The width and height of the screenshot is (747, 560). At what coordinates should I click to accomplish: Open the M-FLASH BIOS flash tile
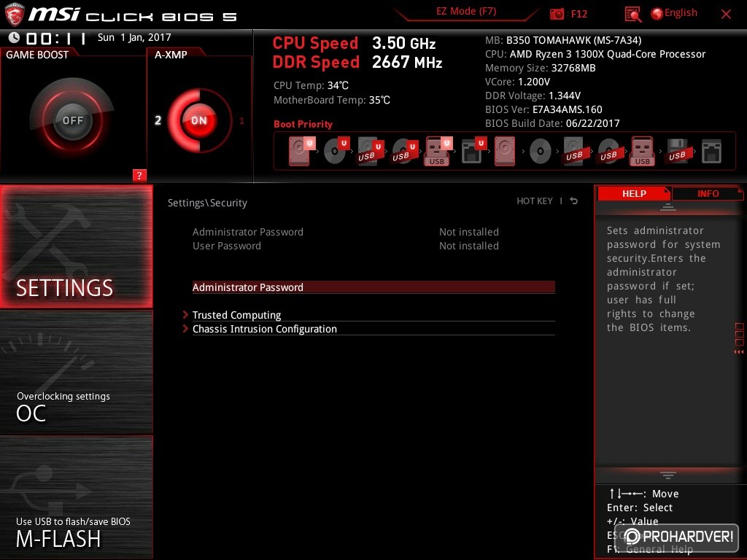(x=76, y=497)
